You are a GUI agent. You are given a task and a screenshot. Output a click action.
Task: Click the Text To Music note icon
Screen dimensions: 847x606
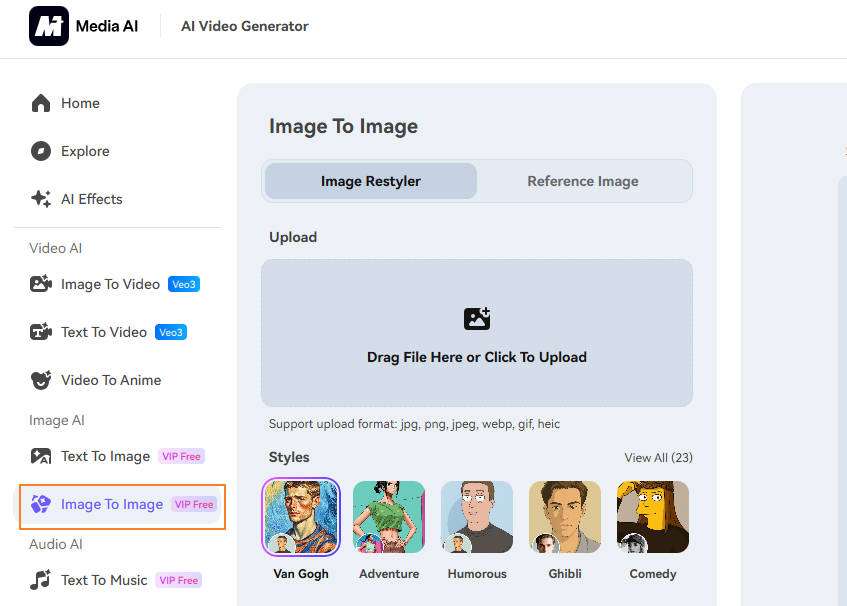pyautogui.click(x=41, y=580)
